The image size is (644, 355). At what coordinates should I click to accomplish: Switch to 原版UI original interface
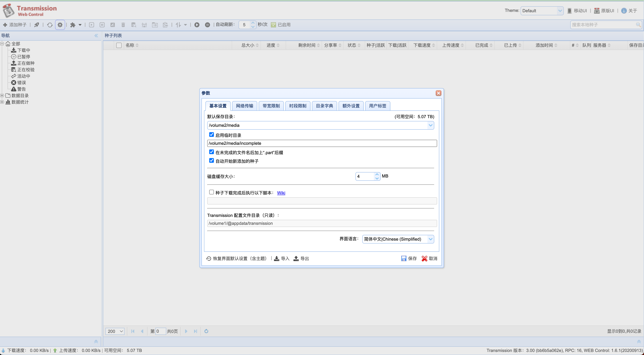click(x=604, y=10)
